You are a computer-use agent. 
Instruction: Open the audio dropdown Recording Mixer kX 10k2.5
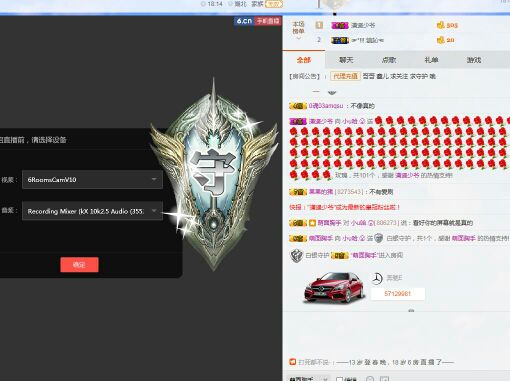[92, 211]
